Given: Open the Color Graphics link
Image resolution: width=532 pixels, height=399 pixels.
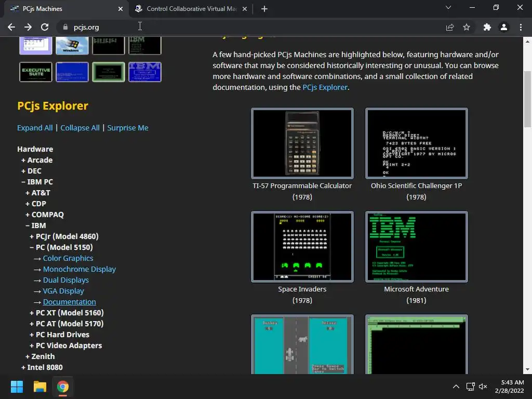Looking at the screenshot, I should [68, 258].
